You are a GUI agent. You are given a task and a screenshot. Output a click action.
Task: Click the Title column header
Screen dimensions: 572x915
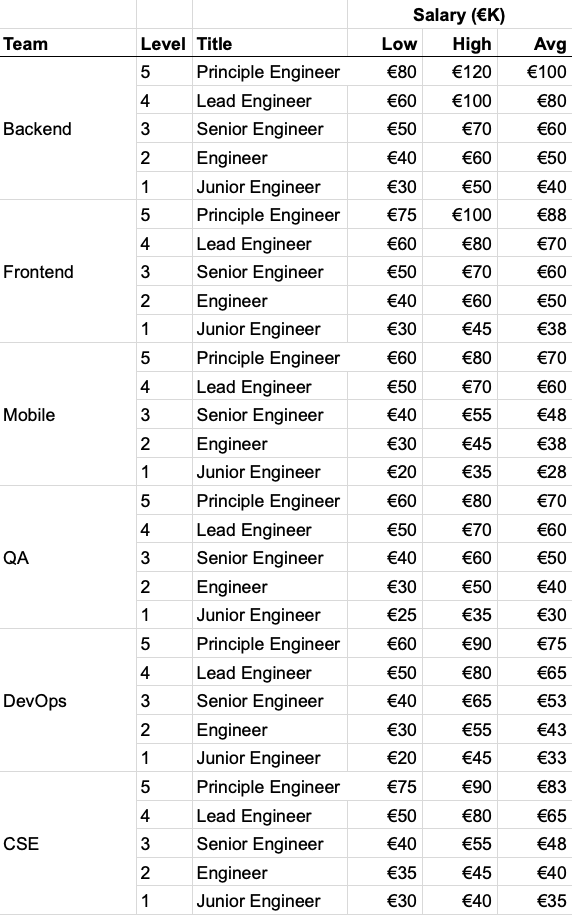[270, 44]
